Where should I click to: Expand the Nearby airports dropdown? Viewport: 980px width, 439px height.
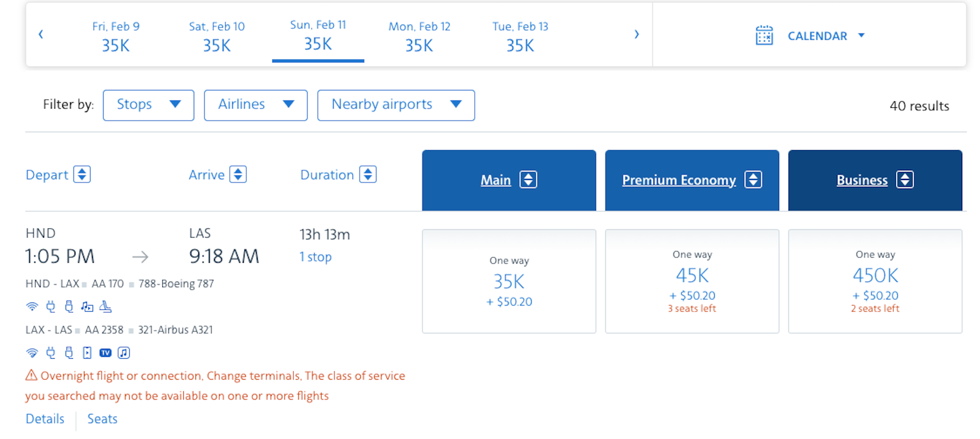[x=396, y=105]
